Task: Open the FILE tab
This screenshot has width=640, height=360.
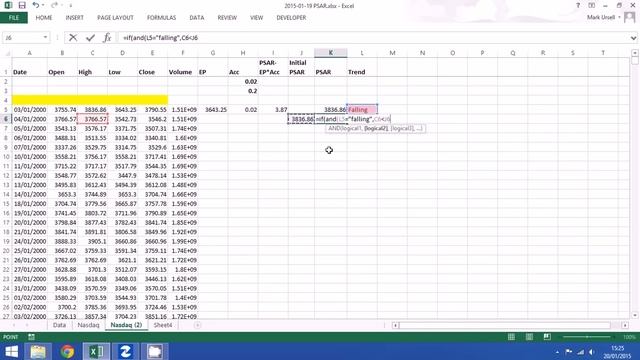Action: click(x=14, y=18)
